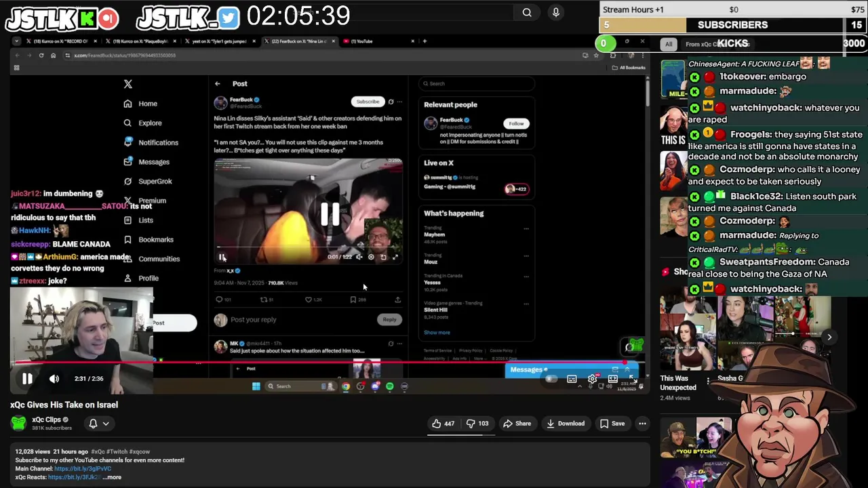Save the video to a playlist
The height and width of the screenshot is (488, 868).
pos(612,424)
